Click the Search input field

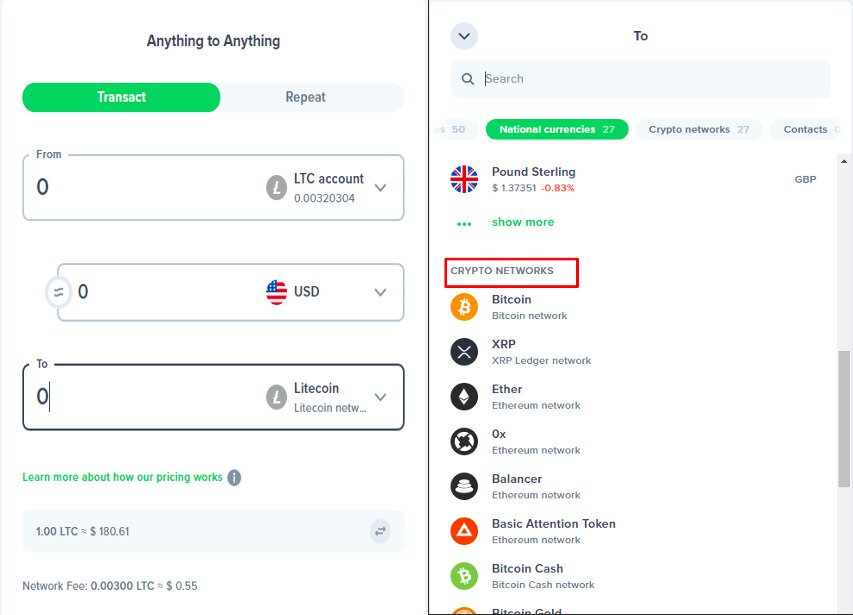(x=650, y=79)
